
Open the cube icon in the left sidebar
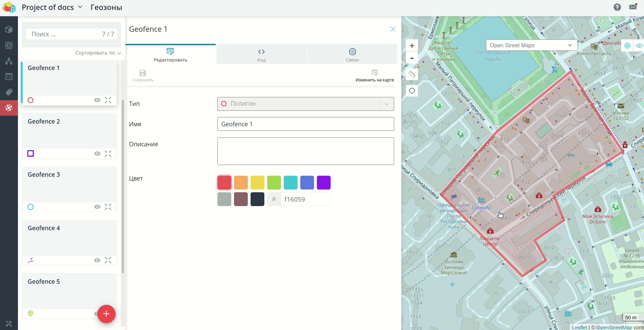pos(9,30)
